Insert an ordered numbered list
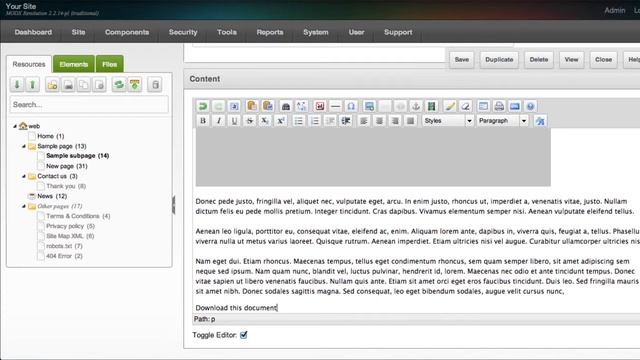640x360 pixels. point(315,121)
